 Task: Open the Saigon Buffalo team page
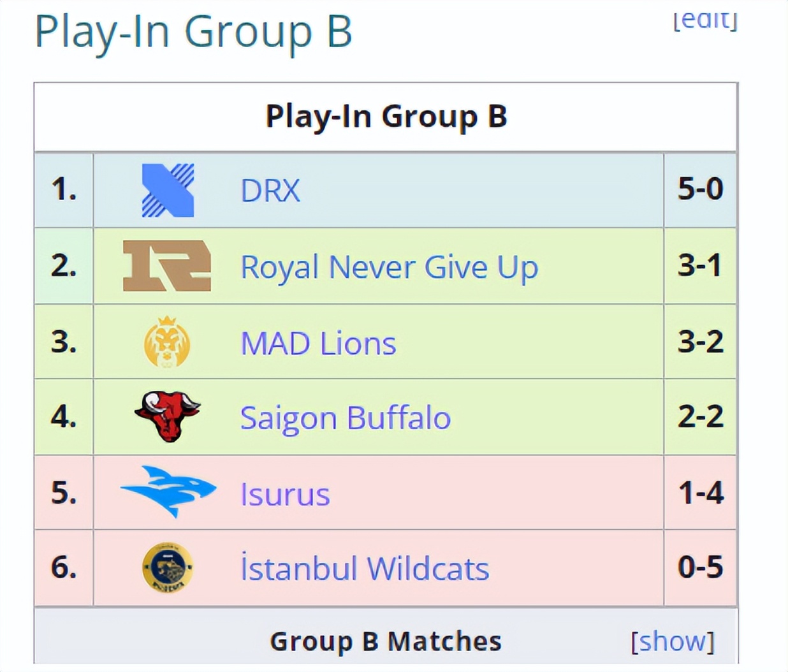346,418
